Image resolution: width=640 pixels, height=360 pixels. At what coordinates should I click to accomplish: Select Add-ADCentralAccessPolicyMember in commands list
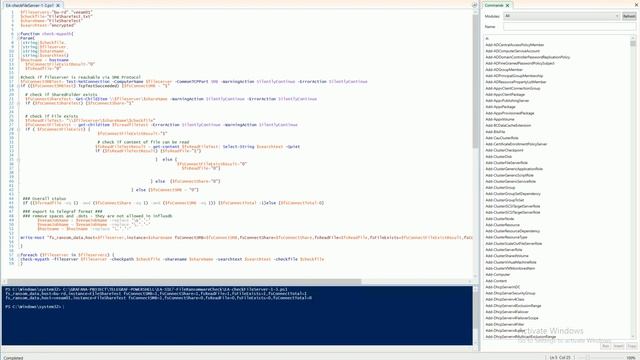tap(514, 45)
